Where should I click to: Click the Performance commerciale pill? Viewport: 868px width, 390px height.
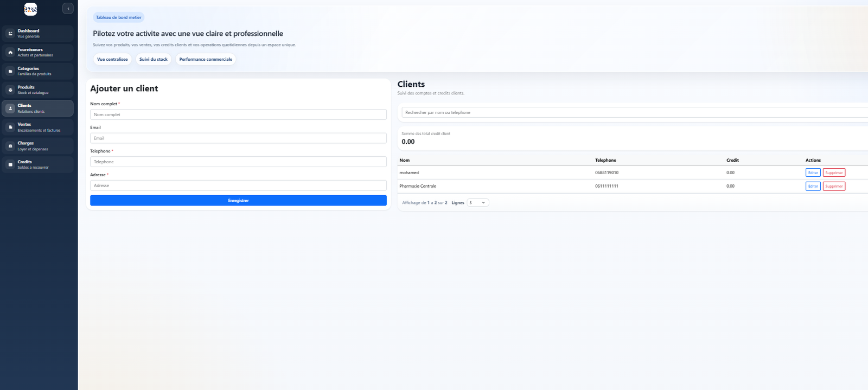(206, 59)
